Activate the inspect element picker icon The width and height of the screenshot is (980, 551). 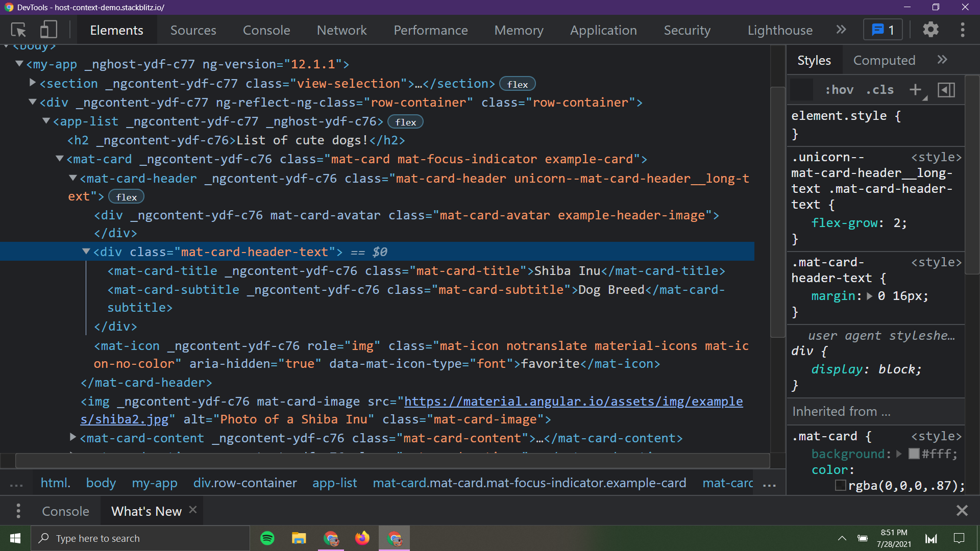coord(19,30)
